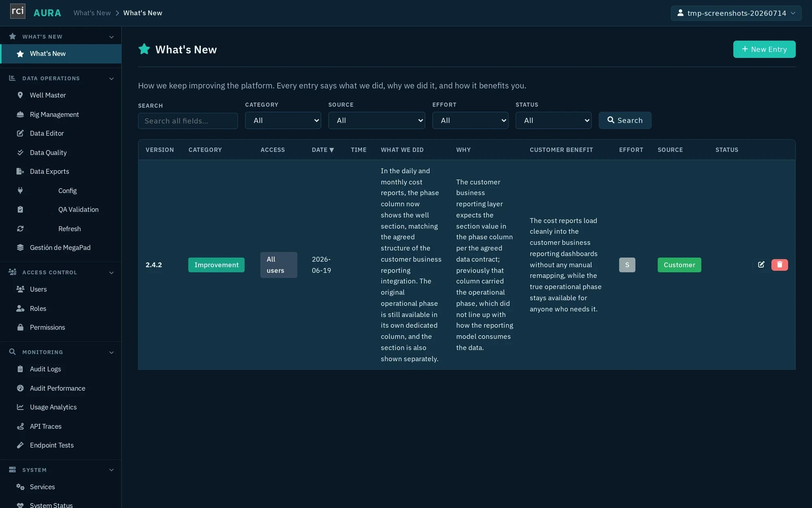
Task: Click the Data Quality checkmark icon
Action: [x=20, y=152]
